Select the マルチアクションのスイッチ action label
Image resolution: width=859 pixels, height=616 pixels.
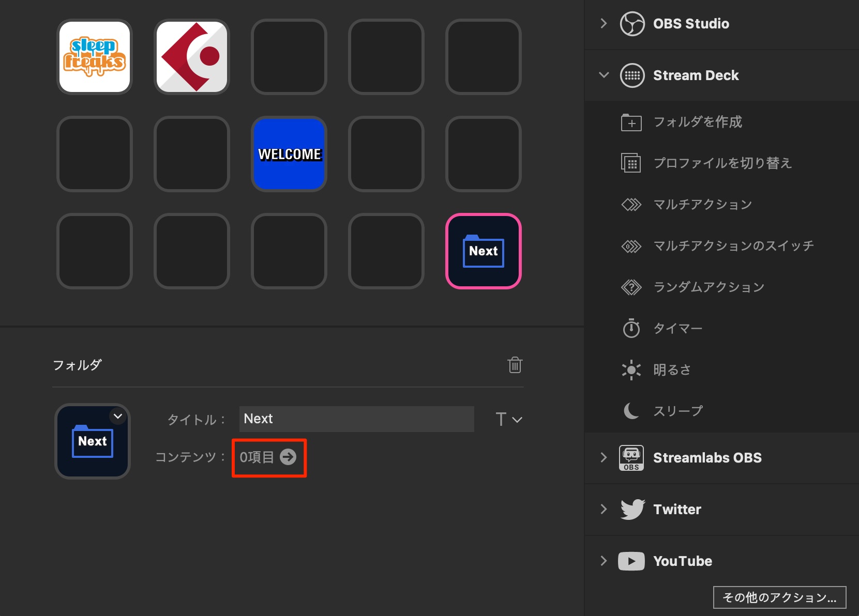click(x=734, y=246)
